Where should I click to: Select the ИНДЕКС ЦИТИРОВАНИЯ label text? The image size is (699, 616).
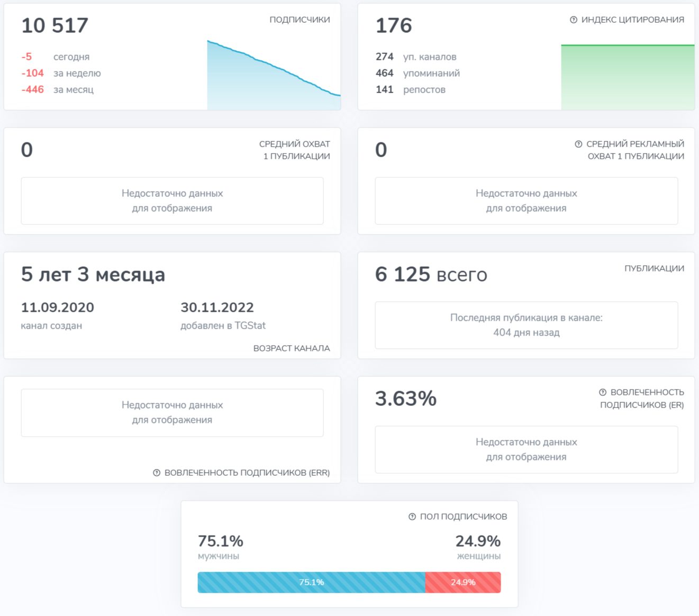click(633, 20)
